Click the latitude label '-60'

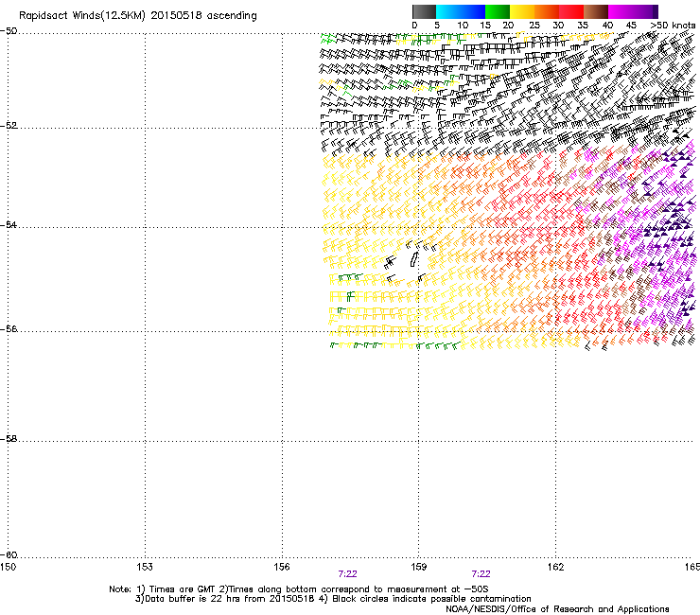point(9,555)
